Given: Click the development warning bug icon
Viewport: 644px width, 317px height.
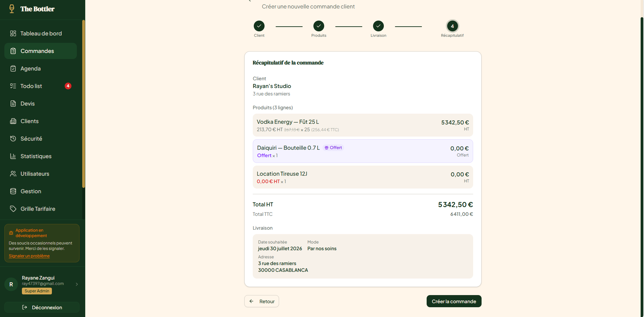Looking at the screenshot, I should tap(11, 233).
